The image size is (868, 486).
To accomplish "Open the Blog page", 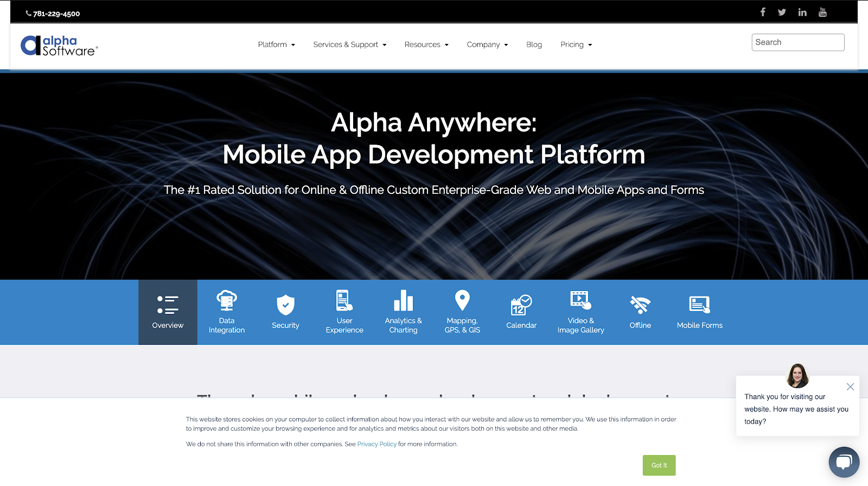I will tap(534, 45).
